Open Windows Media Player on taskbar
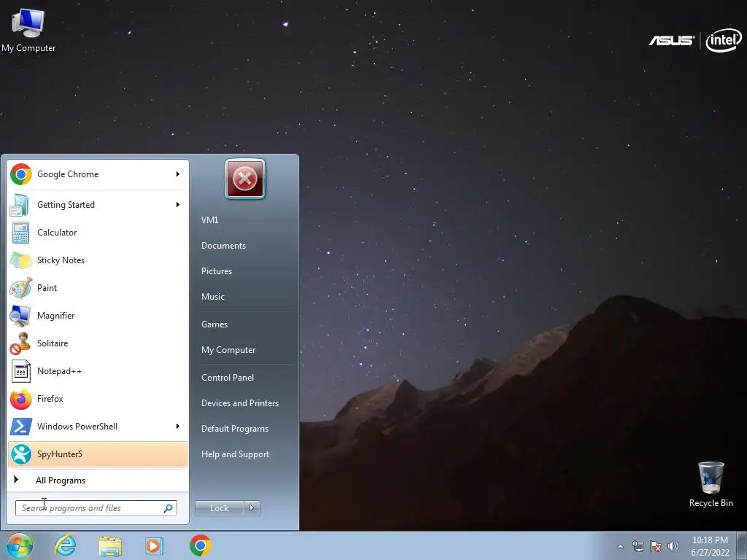747x560 pixels. click(155, 545)
